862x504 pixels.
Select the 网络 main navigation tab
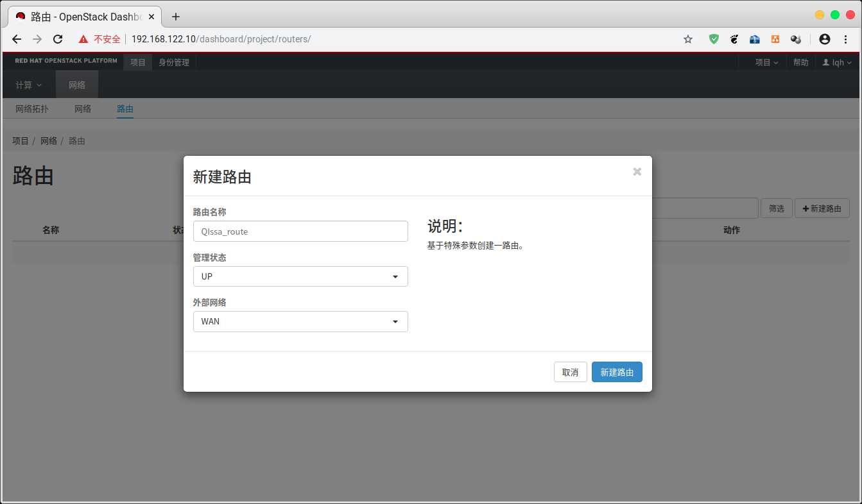(77, 85)
